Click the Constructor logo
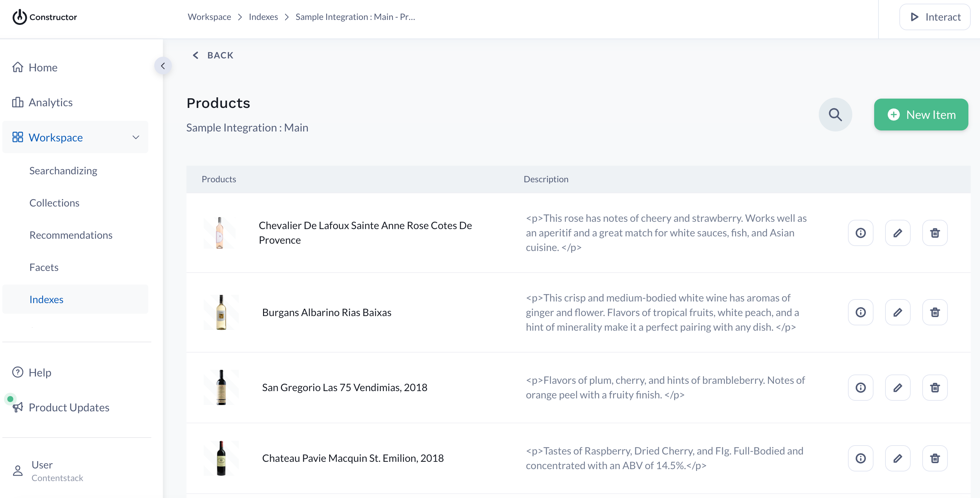The width and height of the screenshot is (980, 498). (44, 17)
